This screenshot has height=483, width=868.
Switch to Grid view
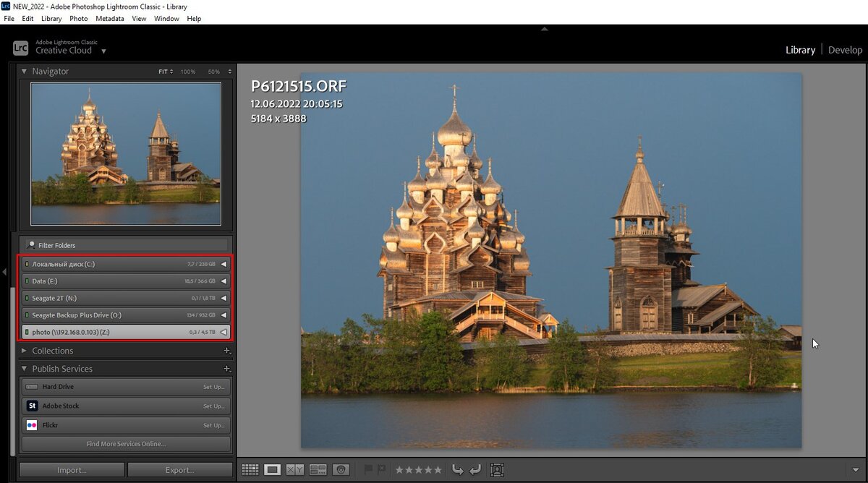tap(250, 469)
